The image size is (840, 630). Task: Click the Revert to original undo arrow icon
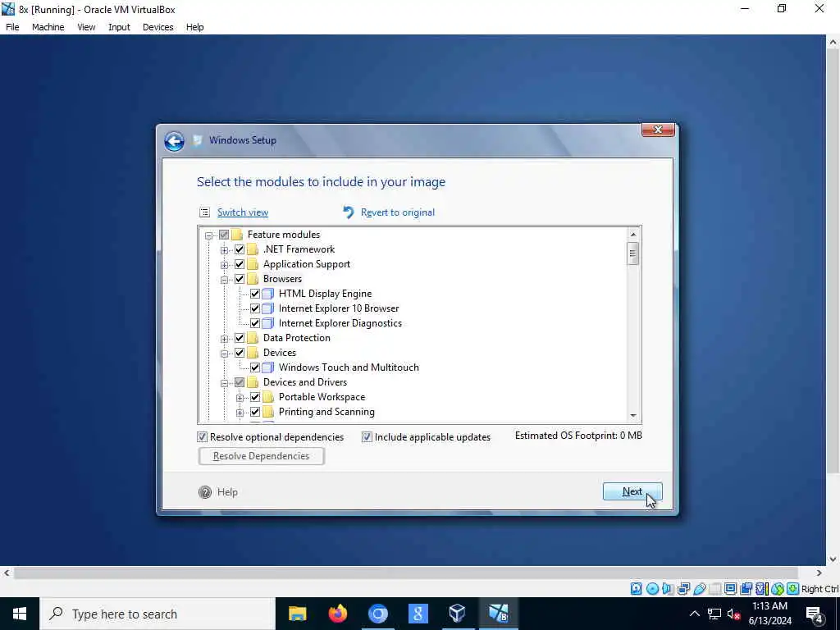pos(349,212)
